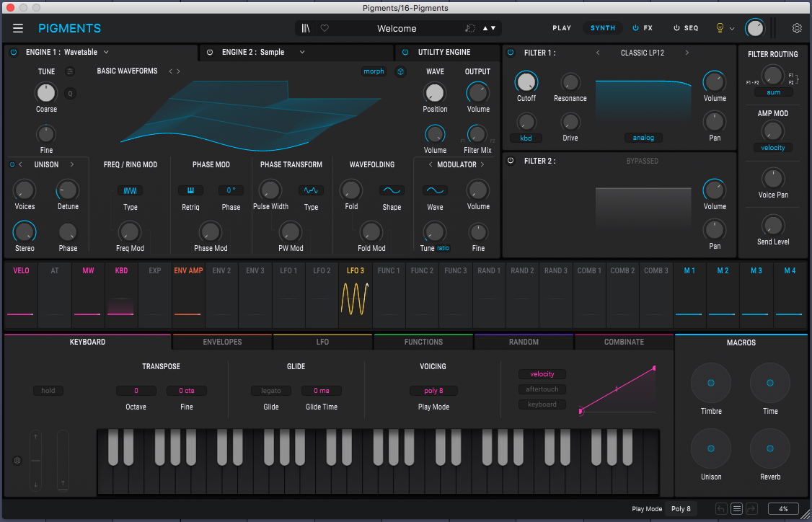812x522 pixels.
Task: Click Freq/Ring Mod Type waveform icon
Action: tap(130, 190)
